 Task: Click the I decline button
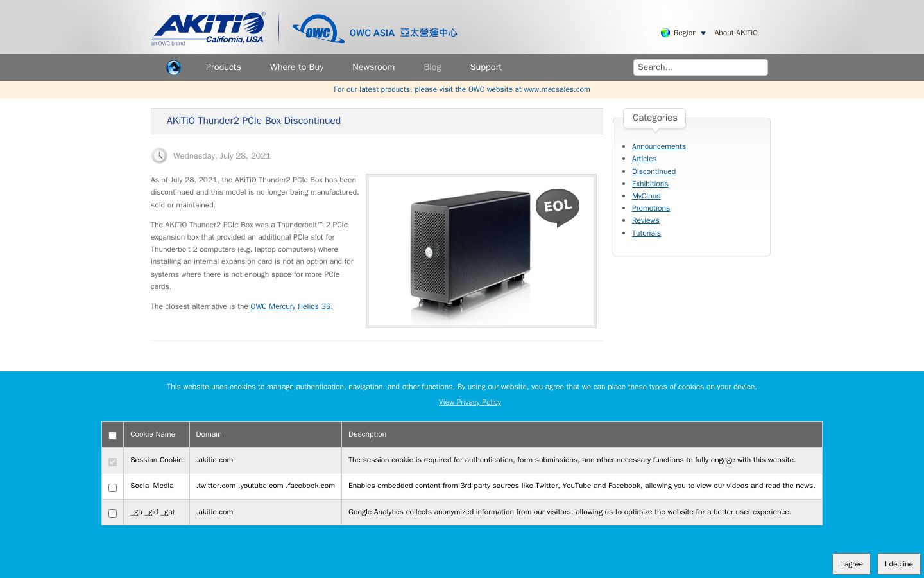coord(899,564)
